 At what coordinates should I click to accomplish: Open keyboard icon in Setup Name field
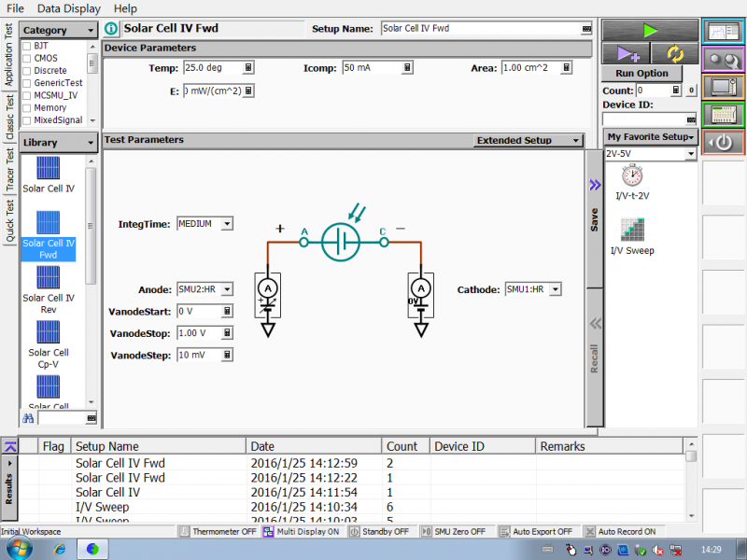[586, 29]
